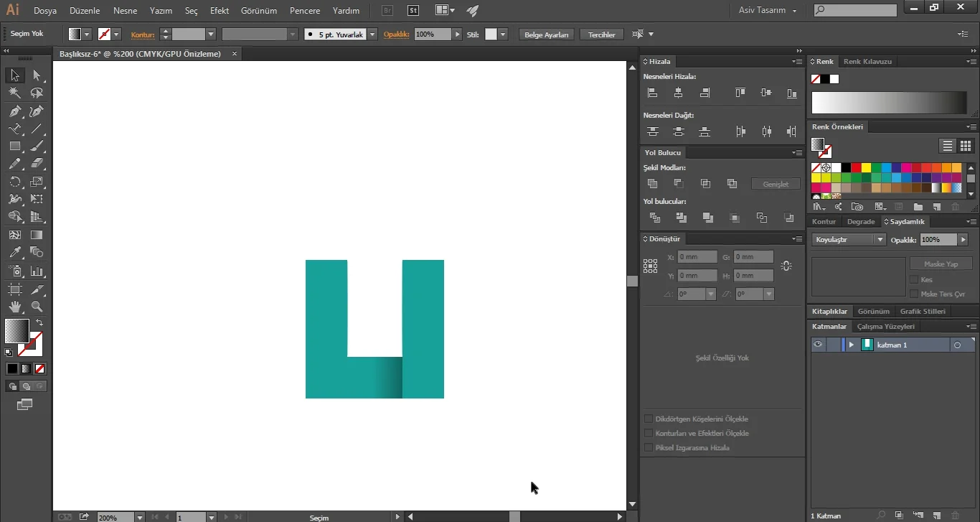Open Koyulaştır blending mode dropdown
The height and width of the screenshot is (522, 980).
pos(880,240)
